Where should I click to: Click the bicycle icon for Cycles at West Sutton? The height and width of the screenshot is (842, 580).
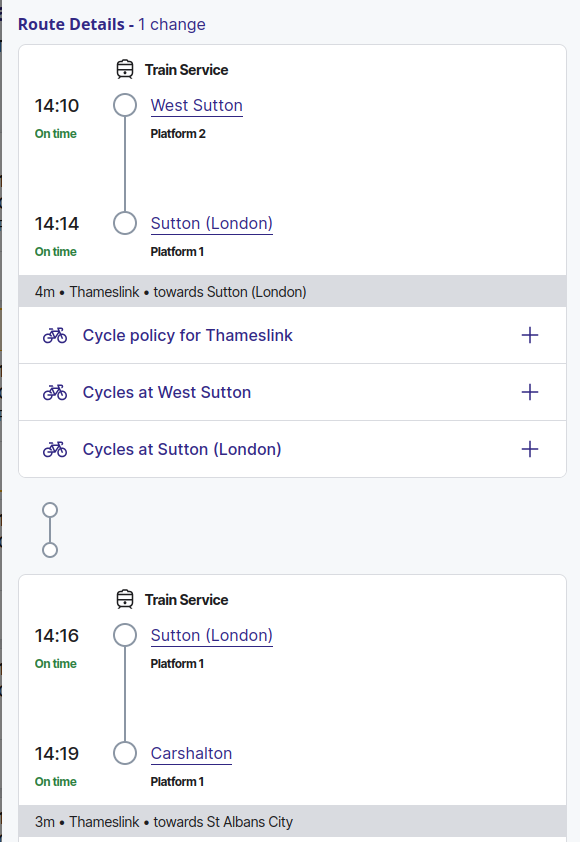click(55, 392)
